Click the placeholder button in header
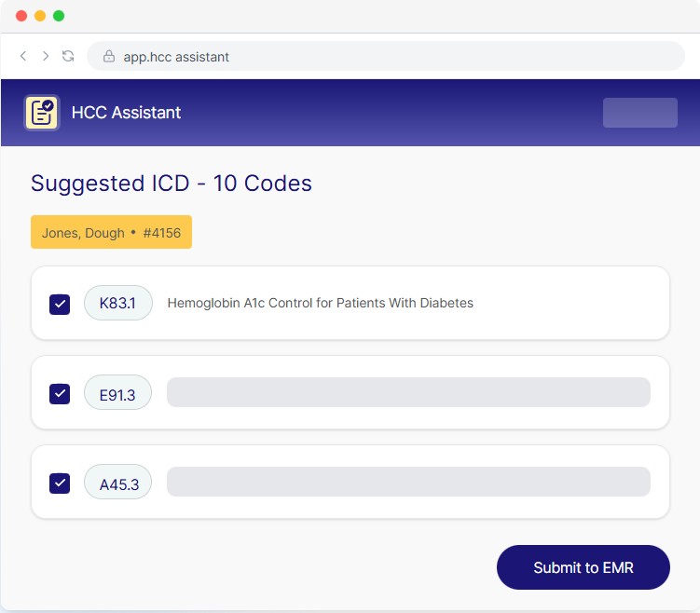Viewport: 700px width, 613px height. pyautogui.click(x=640, y=113)
